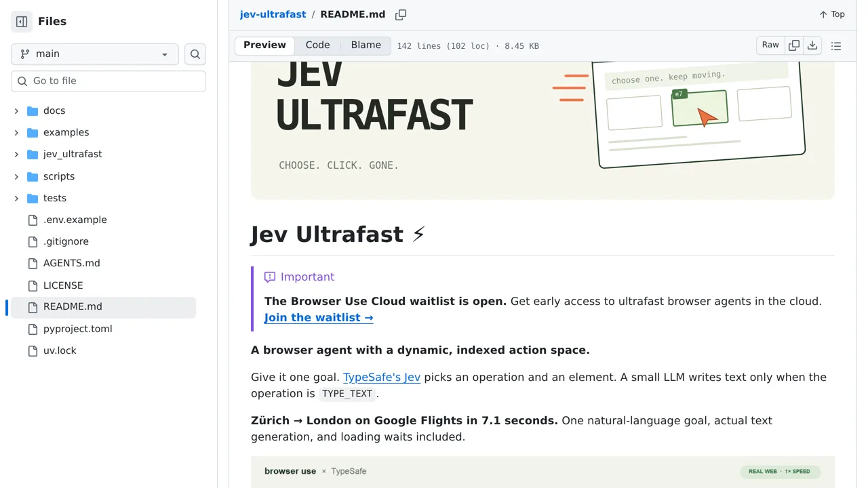This screenshot has width=868, height=488.
Task: Expand the examples folder chevron
Action: (16, 132)
